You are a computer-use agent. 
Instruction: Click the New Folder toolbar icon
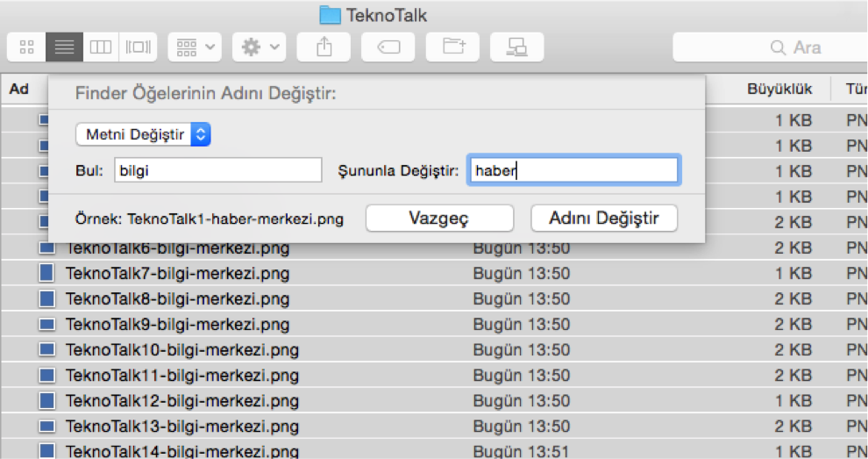[x=452, y=47]
